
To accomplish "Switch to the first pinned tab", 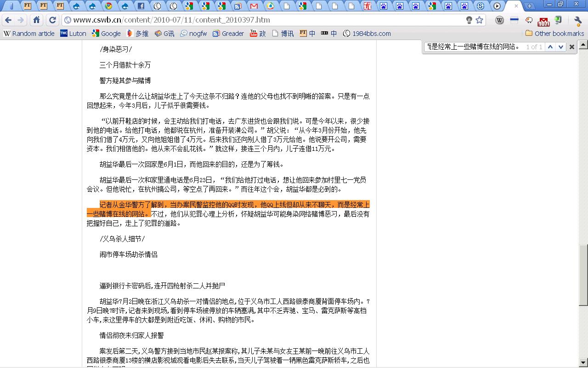I will (x=11, y=6).
